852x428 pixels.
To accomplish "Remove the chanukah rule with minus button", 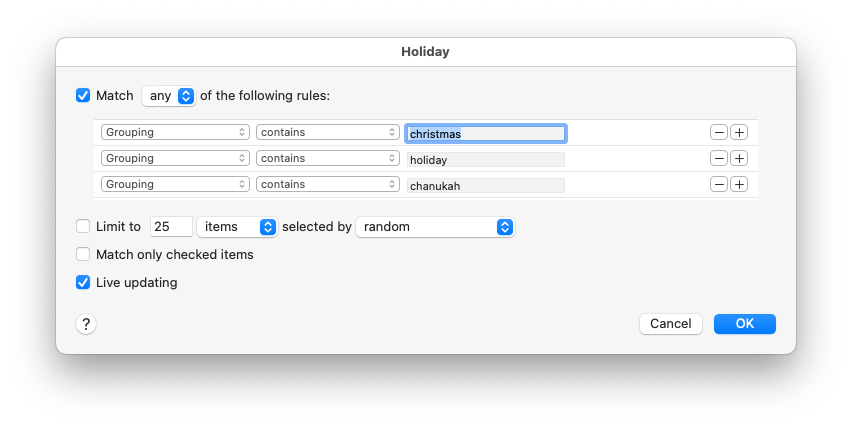I will pos(719,184).
